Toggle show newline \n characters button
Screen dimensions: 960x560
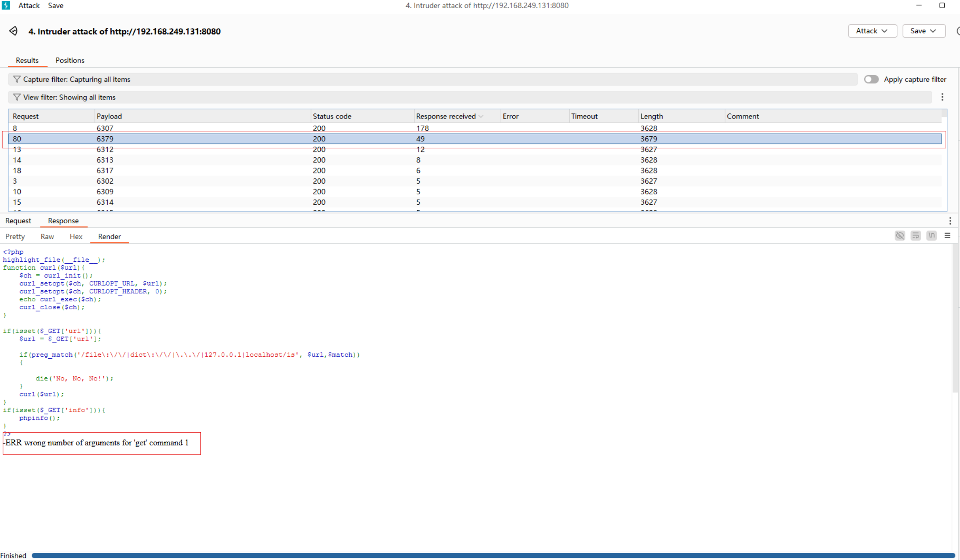(x=932, y=236)
